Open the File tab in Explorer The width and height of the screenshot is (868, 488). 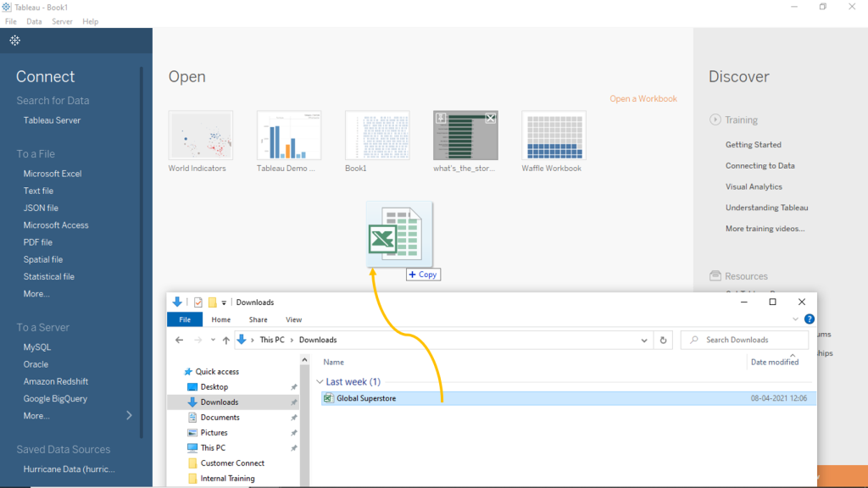pos(185,319)
